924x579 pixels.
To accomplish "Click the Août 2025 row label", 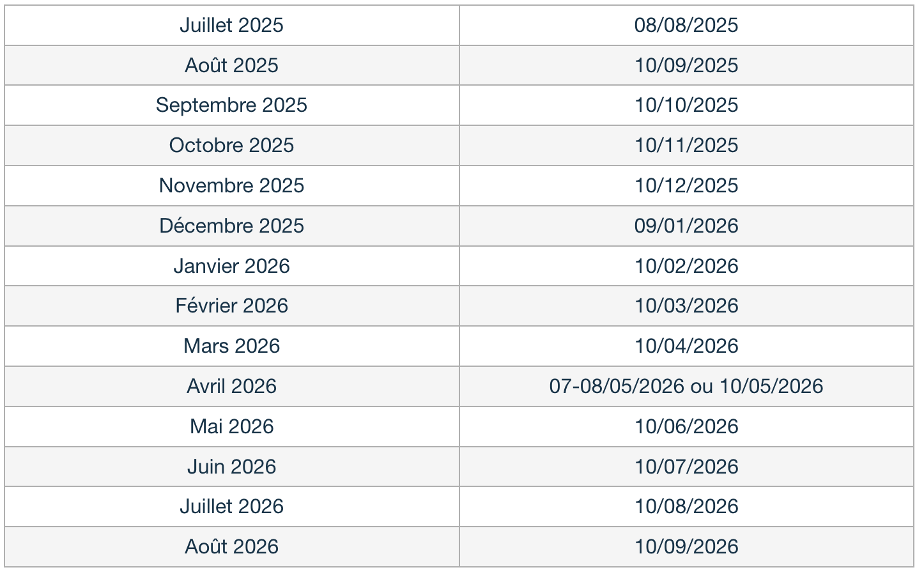I will [x=231, y=66].
